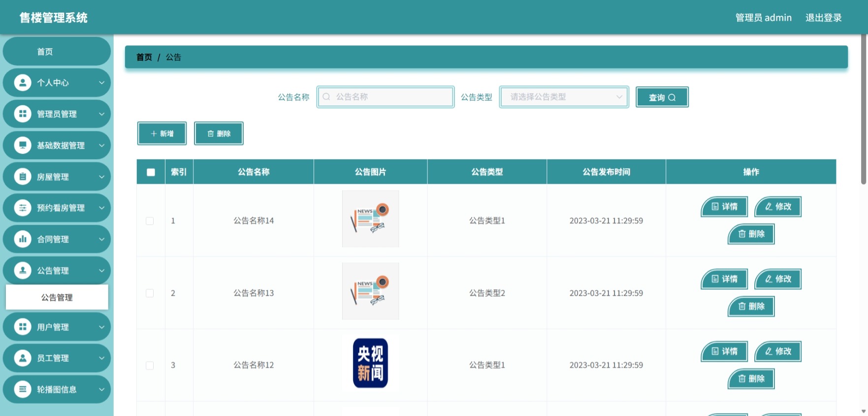Check the row checkbox for 公告名称13
The width and height of the screenshot is (868, 416).
click(150, 293)
